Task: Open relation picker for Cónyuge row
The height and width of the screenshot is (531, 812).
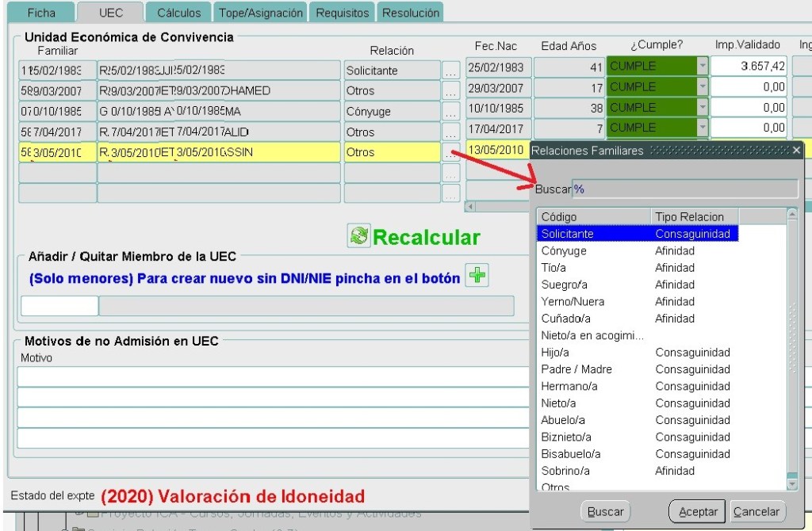Action: click(x=450, y=112)
